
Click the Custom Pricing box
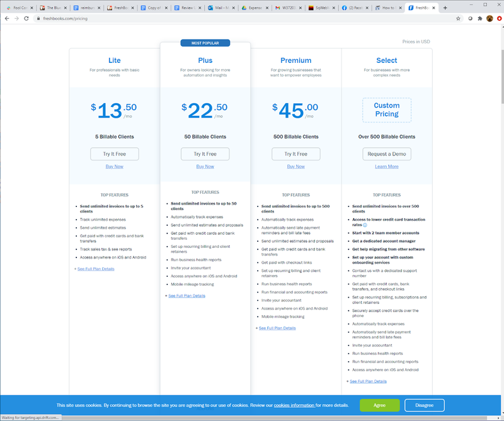(387, 110)
